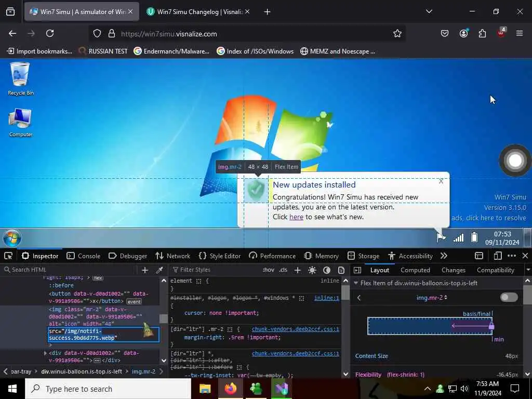532x399 pixels.
Task: Toggle print media simulation icon
Action: [x=341, y=270]
